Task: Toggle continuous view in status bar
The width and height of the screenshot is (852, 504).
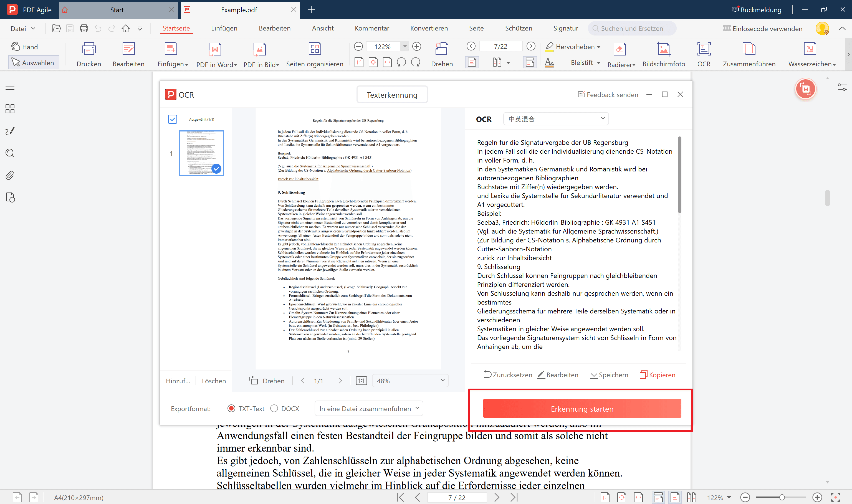Action: (x=658, y=498)
